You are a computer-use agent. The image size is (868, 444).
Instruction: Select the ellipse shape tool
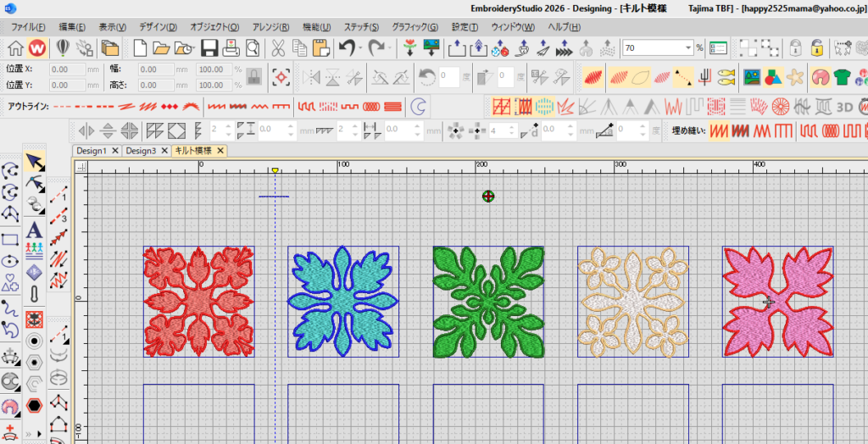coord(10,261)
